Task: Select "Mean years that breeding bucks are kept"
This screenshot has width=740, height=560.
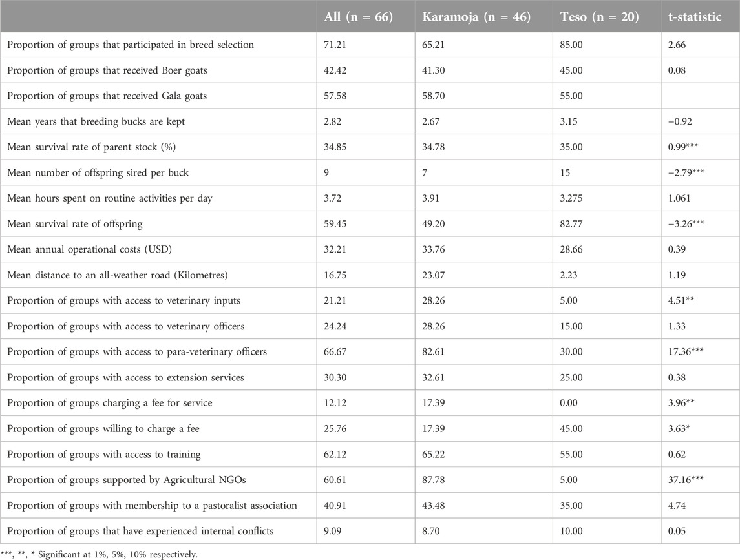Action: [x=96, y=121]
